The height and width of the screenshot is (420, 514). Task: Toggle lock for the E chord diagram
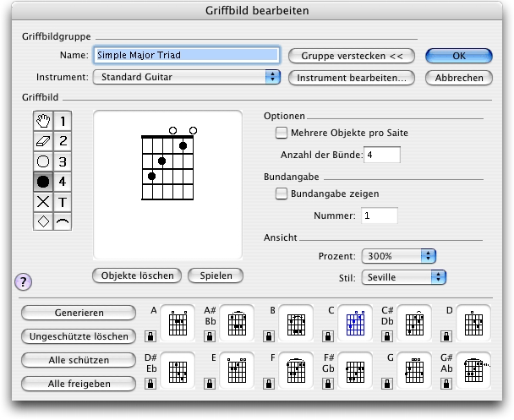click(210, 384)
